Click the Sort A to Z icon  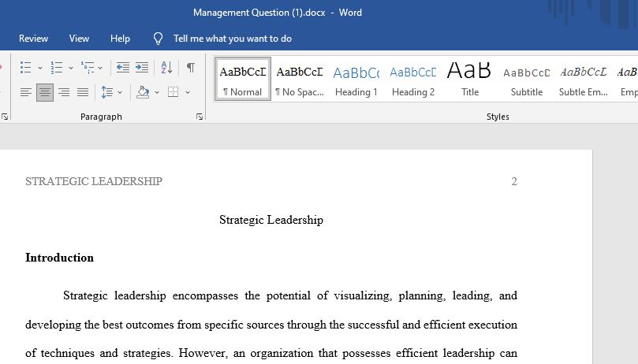(166, 68)
